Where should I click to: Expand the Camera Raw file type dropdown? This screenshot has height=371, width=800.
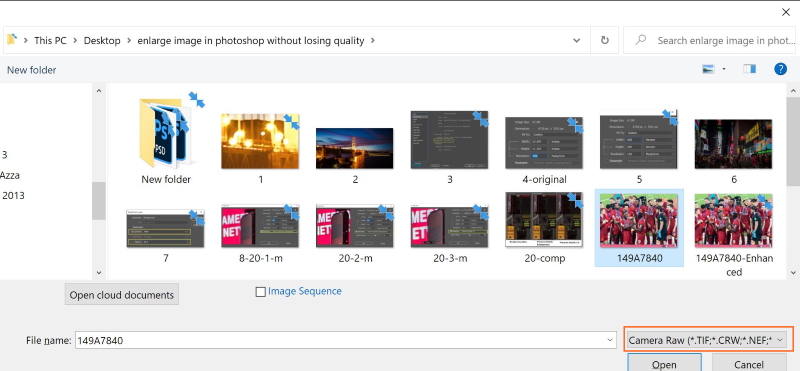click(709, 340)
